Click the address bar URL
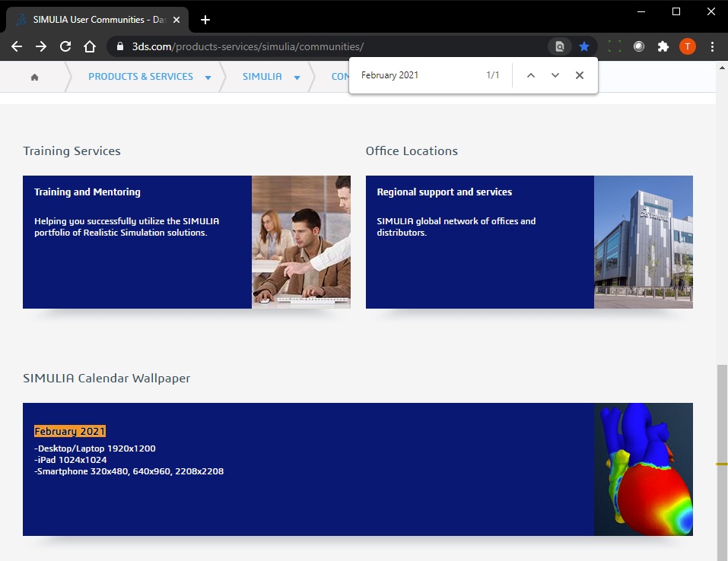The height and width of the screenshot is (561, 728). click(x=247, y=46)
